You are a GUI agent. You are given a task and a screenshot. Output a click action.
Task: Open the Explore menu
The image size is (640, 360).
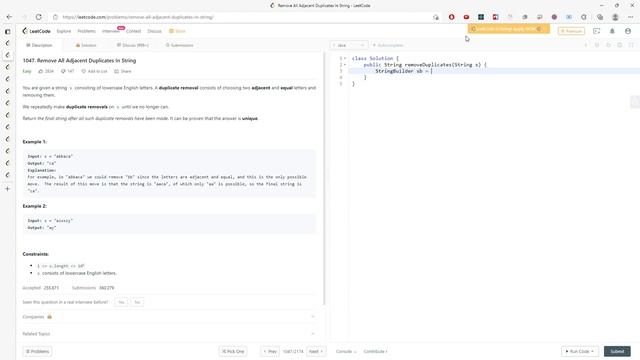(64, 31)
